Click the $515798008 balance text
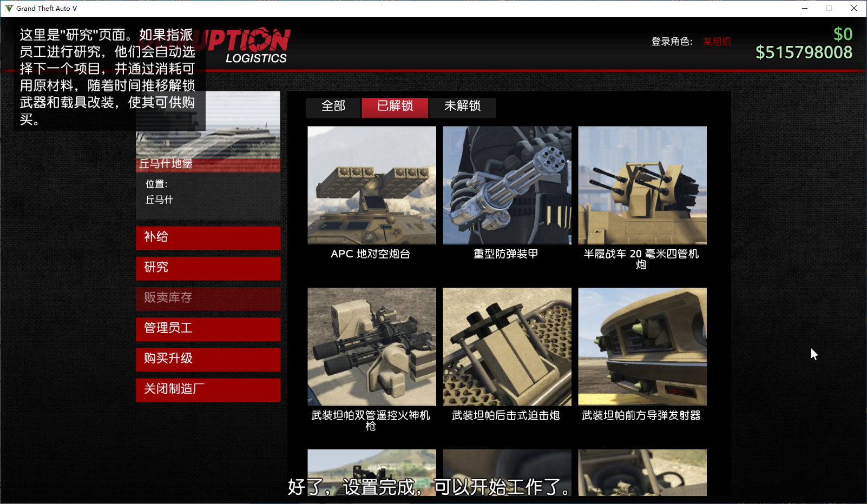Screen dimensions: 867x504 pyautogui.click(x=804, y=52)
